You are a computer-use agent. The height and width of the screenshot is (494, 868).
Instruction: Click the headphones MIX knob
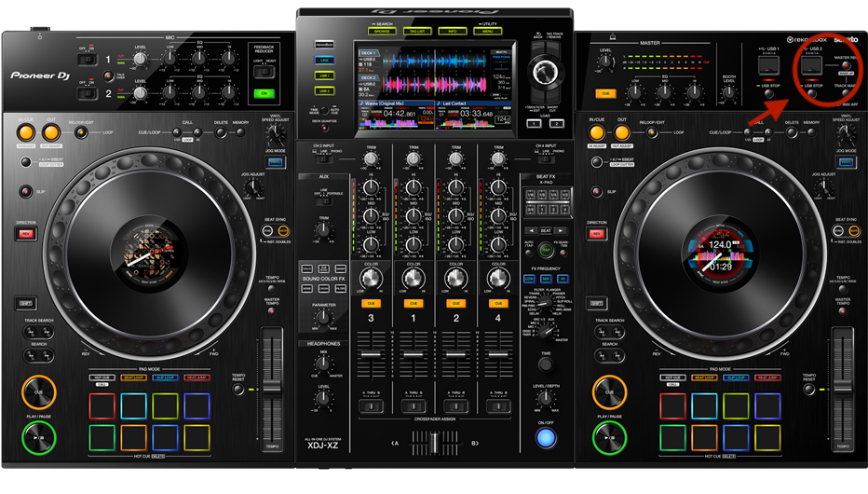click(323, 364)
